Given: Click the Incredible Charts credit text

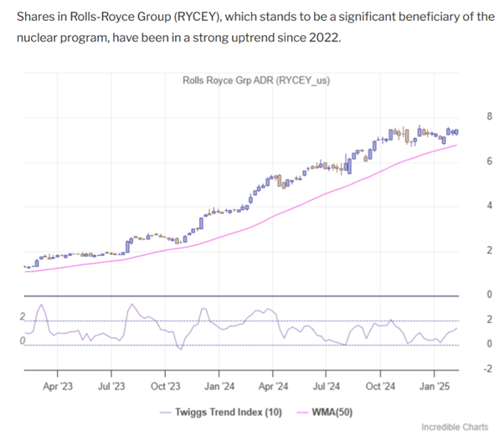Looking at the screenshot, I should 455,427.
